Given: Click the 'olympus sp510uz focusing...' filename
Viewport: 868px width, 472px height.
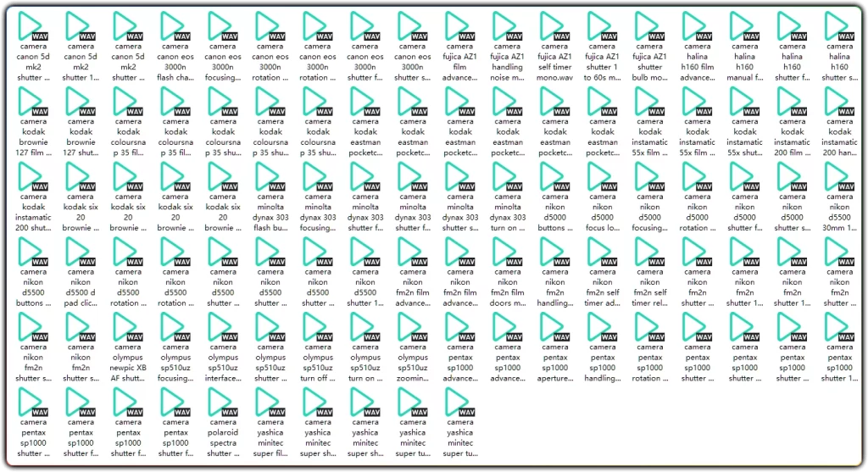Looking at the screenshot, I should tap(175, 363).
